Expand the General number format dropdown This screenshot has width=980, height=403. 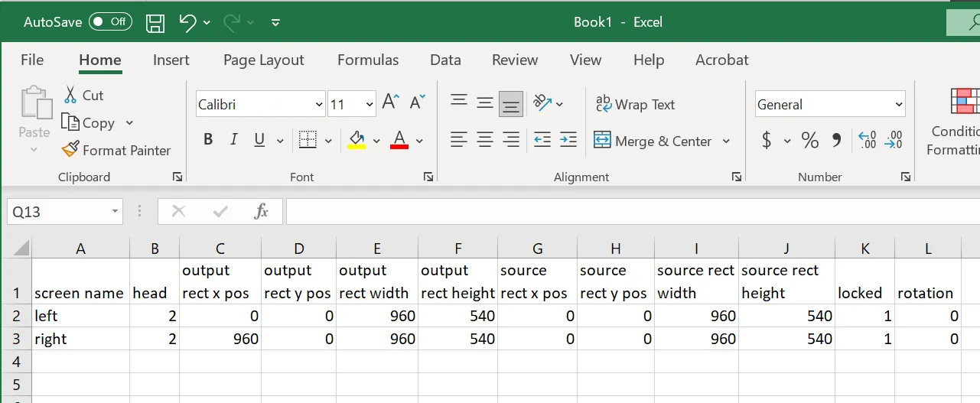898,105
